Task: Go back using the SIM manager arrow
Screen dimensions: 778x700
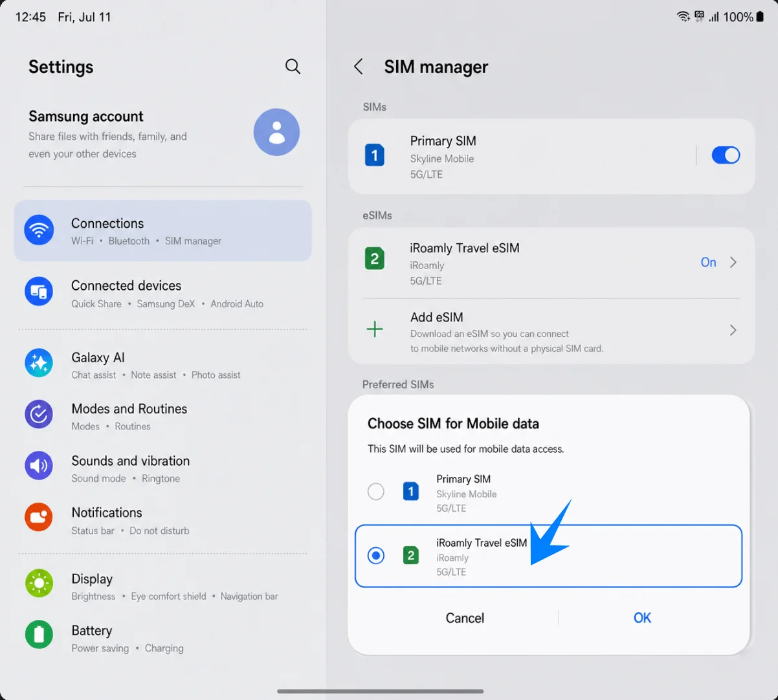Action: click(x=359, y=67)
